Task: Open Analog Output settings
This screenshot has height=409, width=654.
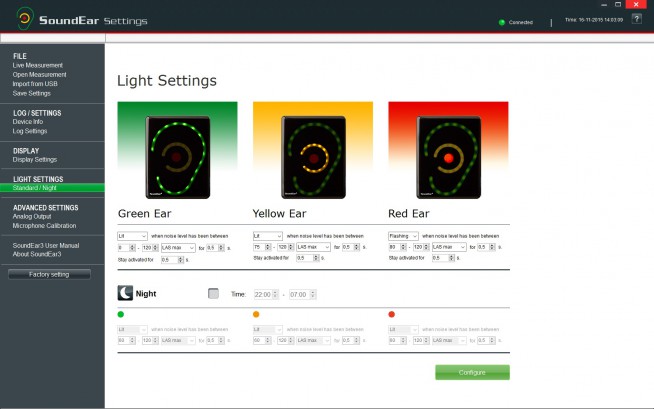Action: point(32,216)
